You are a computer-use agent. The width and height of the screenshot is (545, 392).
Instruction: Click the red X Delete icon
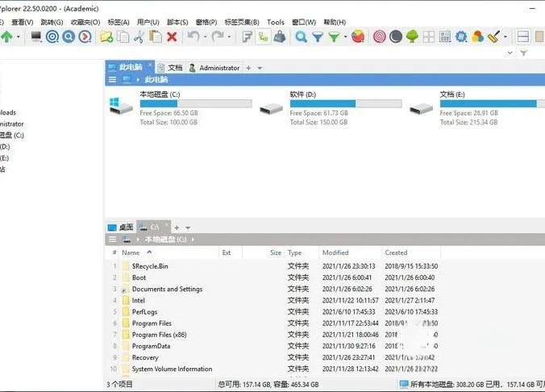pos(172,36)
